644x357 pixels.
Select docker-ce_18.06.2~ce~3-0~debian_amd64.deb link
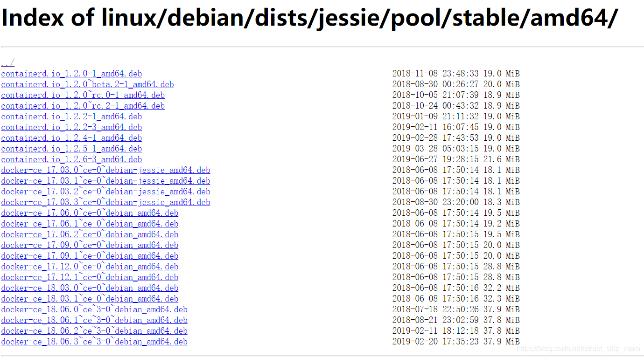click(94, 331)
